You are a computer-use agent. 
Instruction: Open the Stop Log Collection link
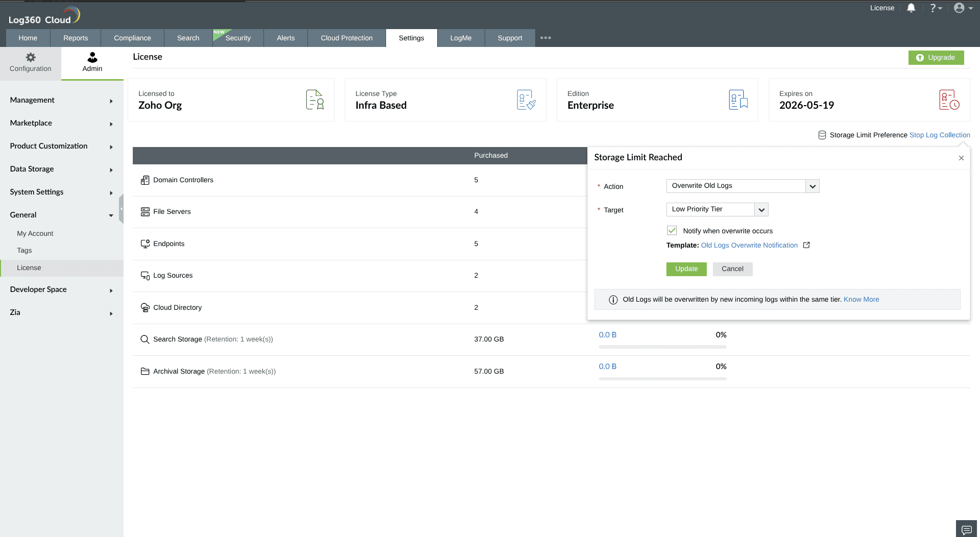click(940, 135)
